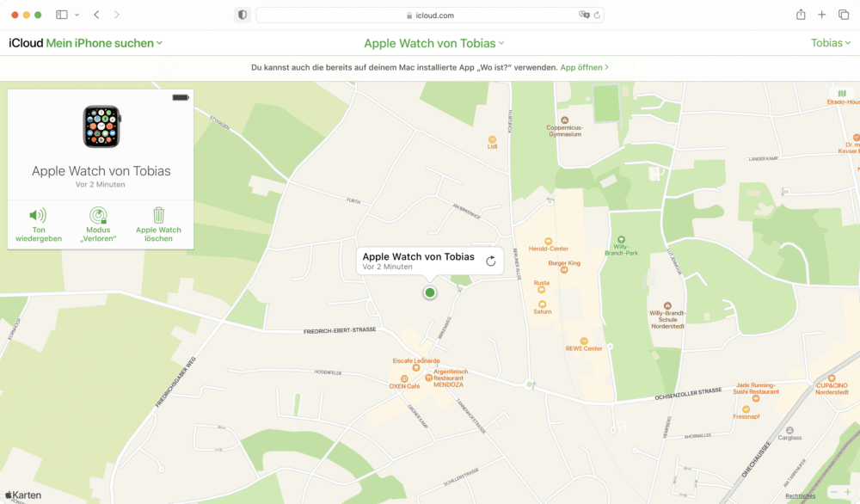This screenshot has height=504, width=860.
Task: Click the translate icon in address bar
Action: pos(584,15)
